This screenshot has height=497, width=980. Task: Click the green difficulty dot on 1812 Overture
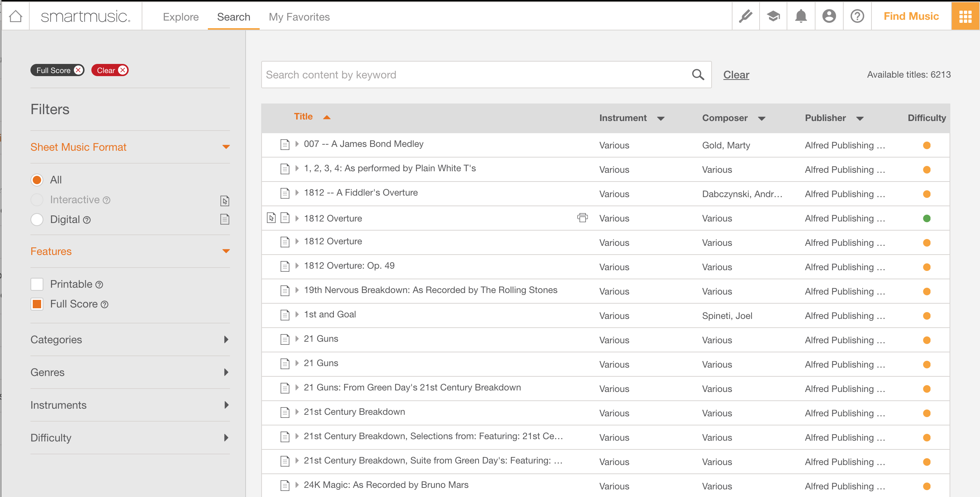click(927, 218)
